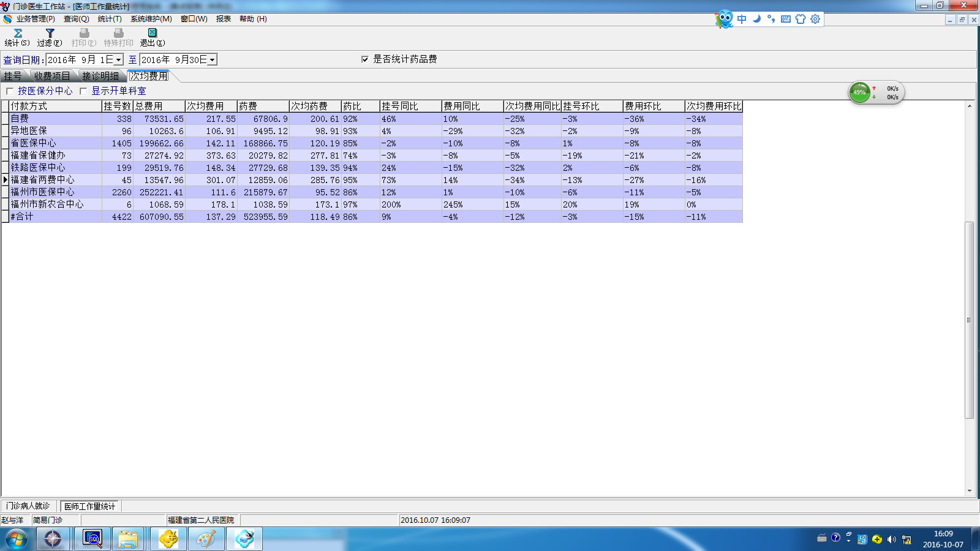Sort by the 药比 column header
The height and width of the screenshot is (551, 980).
point(361,107)
